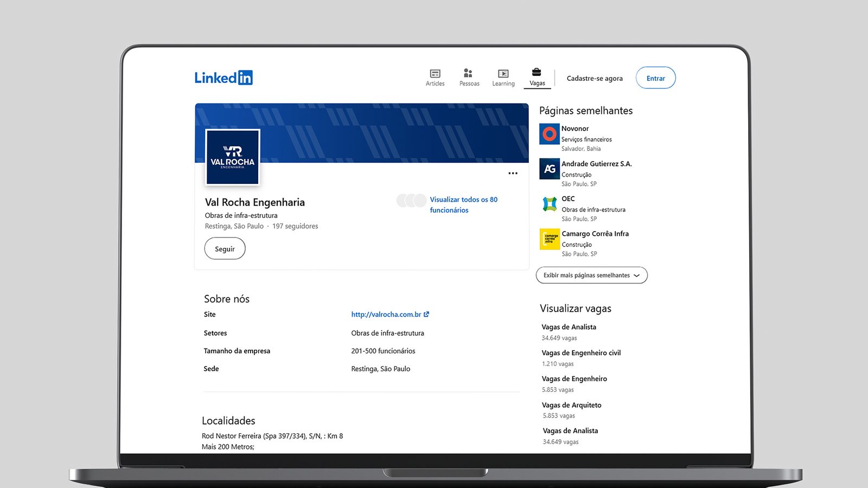
Task: Open Vagas de Arquiteto link
Action: point(571,405)
